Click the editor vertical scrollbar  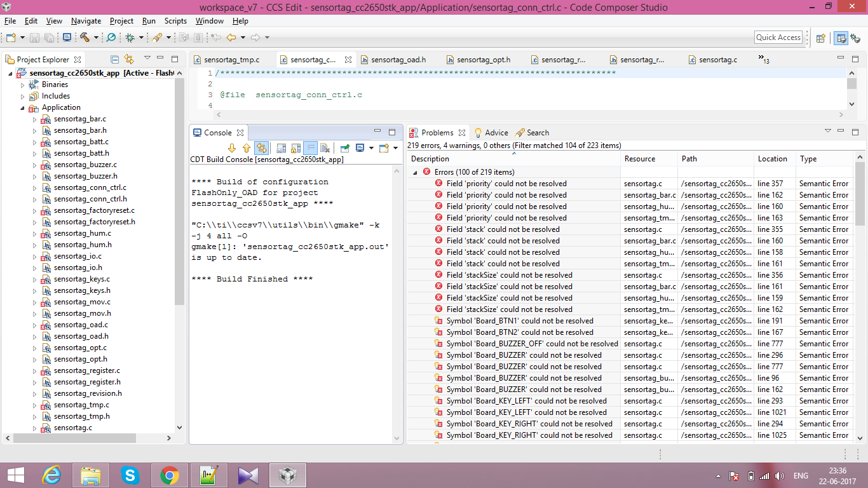tap(852, 85)
